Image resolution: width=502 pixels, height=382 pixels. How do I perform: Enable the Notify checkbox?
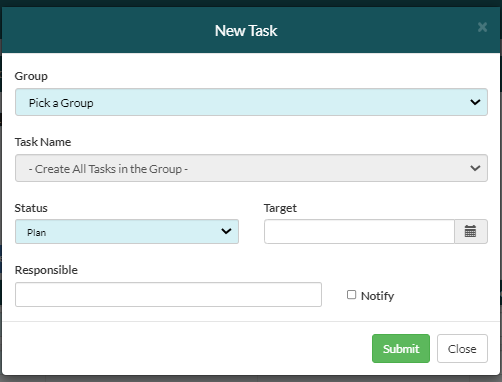[351, 295]
